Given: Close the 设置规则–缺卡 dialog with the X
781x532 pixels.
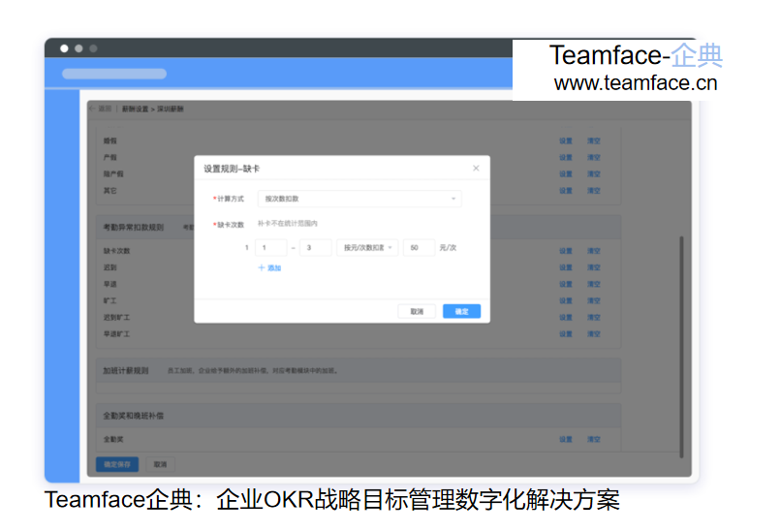Looking at the screenshot, I should (476, 169).
